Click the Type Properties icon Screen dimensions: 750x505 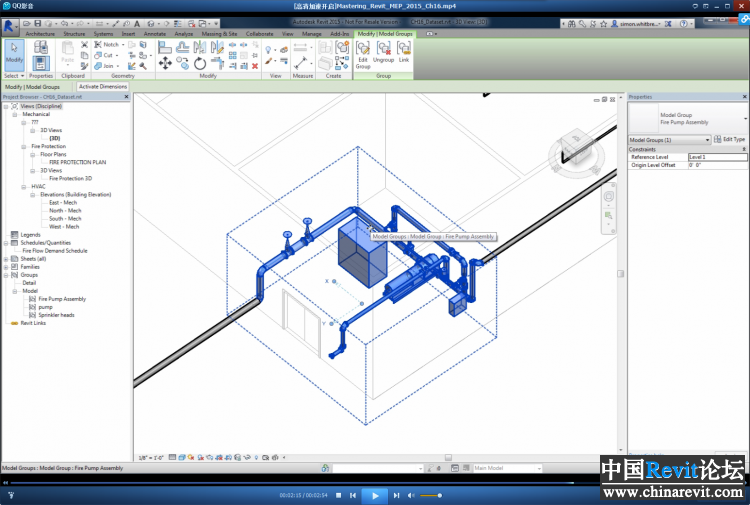[41, 46]
